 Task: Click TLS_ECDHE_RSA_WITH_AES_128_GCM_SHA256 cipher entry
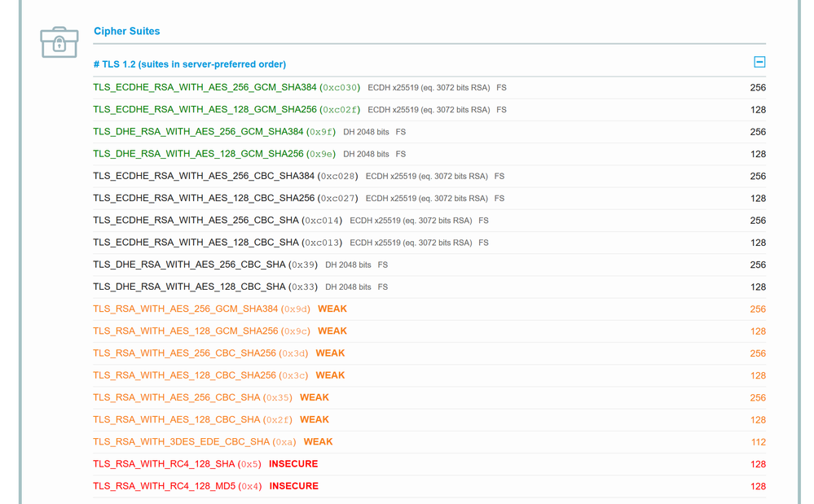click(x=205, y=109)
